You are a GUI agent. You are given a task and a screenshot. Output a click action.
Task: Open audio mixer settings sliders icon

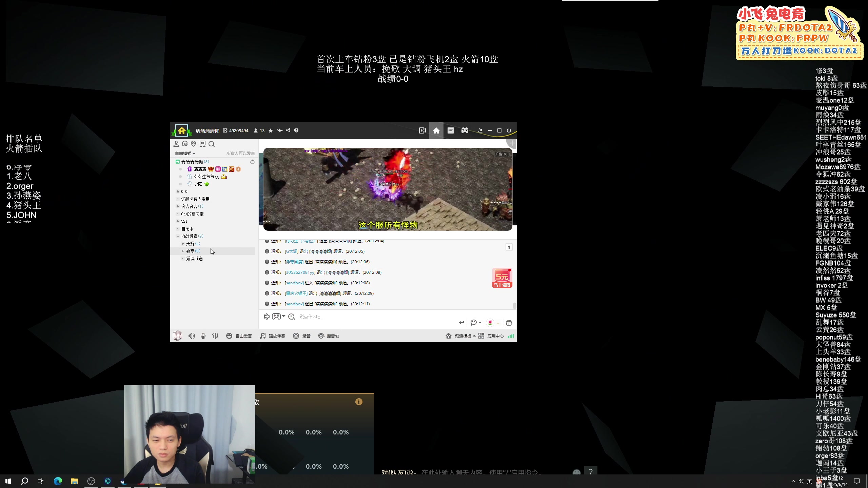coord(215,336)
